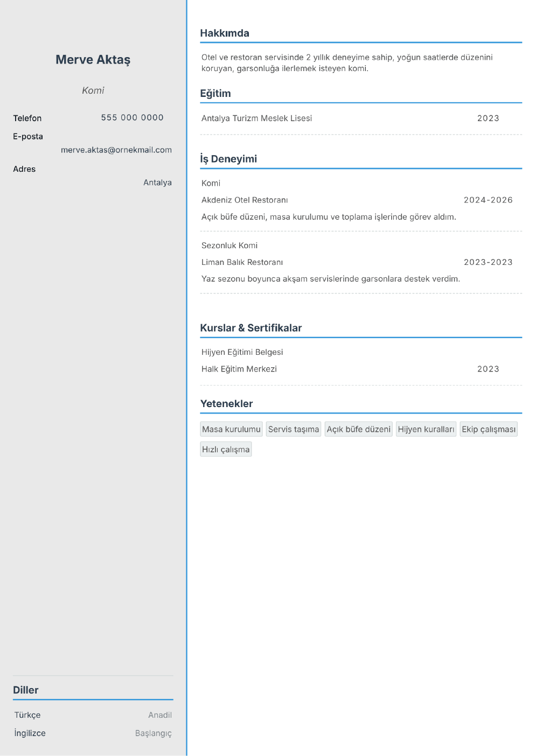Click the paragraph starting "Otel ve restoran servisinde"
The height and width of the screenshot is (756, 535).
point(347,63)
